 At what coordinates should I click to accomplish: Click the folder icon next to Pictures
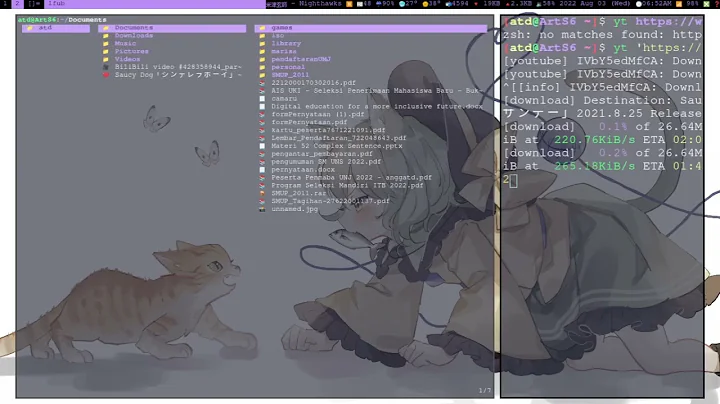[x=106, y=51]
